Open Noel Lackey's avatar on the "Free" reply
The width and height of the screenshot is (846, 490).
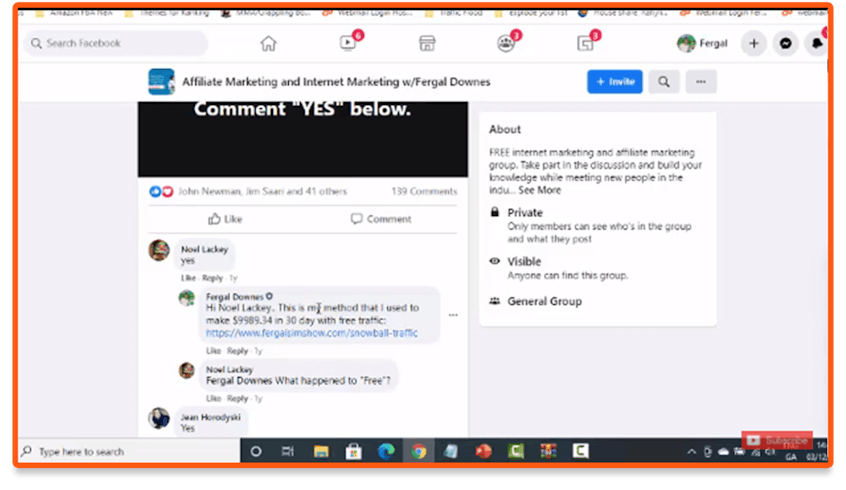point(187,371)
